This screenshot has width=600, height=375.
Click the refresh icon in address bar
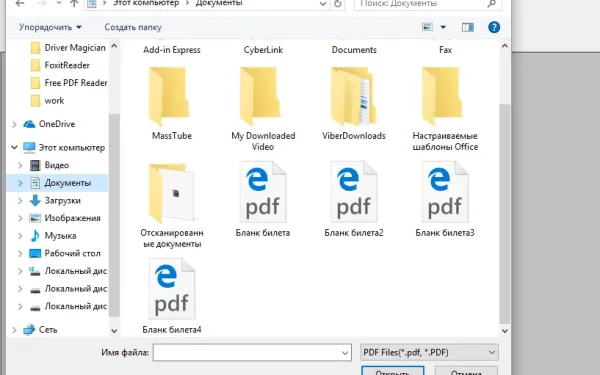pos(338,4)
